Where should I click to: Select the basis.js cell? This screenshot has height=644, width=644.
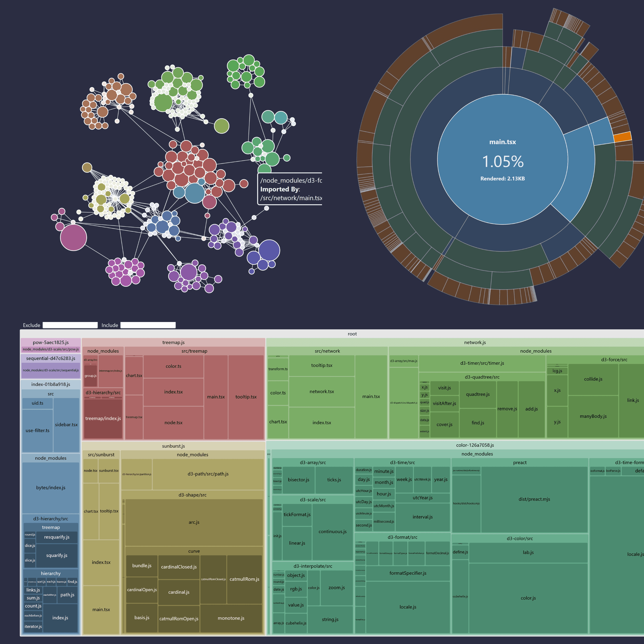point(142,618)
